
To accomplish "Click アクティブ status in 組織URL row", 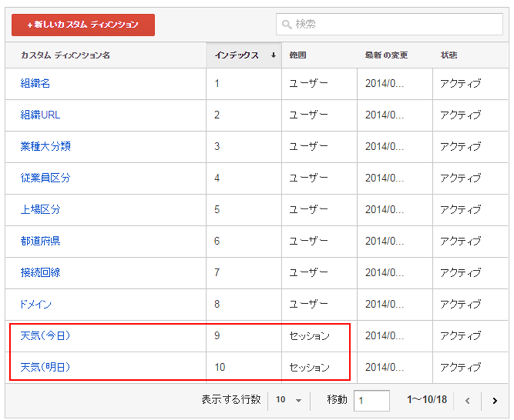I will pos(460,115).
